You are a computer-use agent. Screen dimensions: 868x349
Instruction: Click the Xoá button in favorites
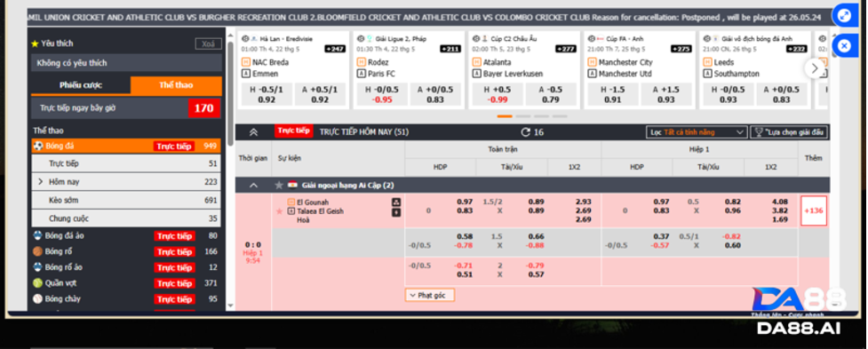click(208, 44)
